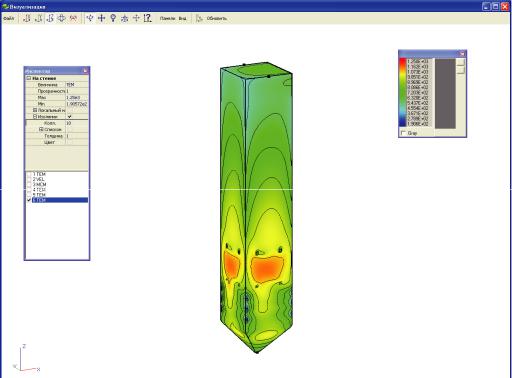The width and height of the screenshot is (512, 378).
Task: Select the 2 VEL entry in the list
Action: (39, 179)
